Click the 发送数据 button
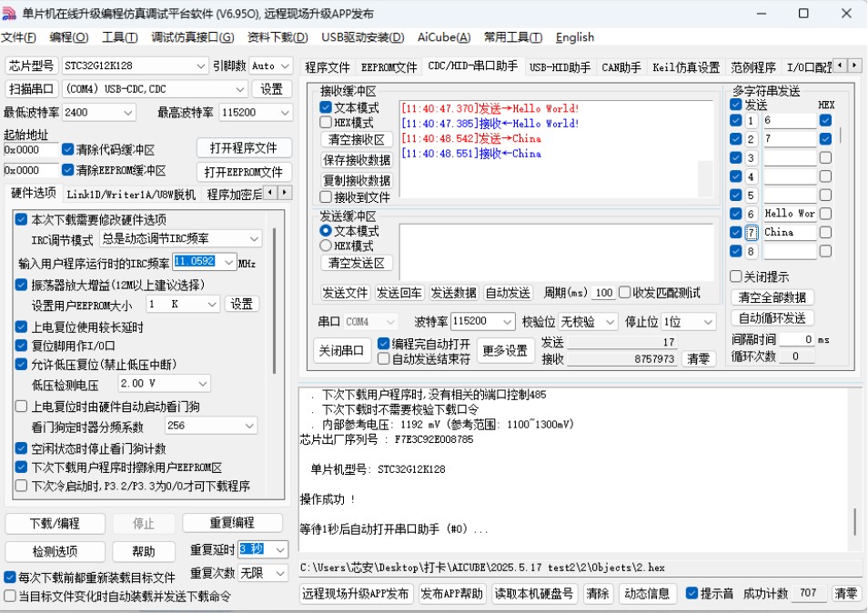 (453, 293)
